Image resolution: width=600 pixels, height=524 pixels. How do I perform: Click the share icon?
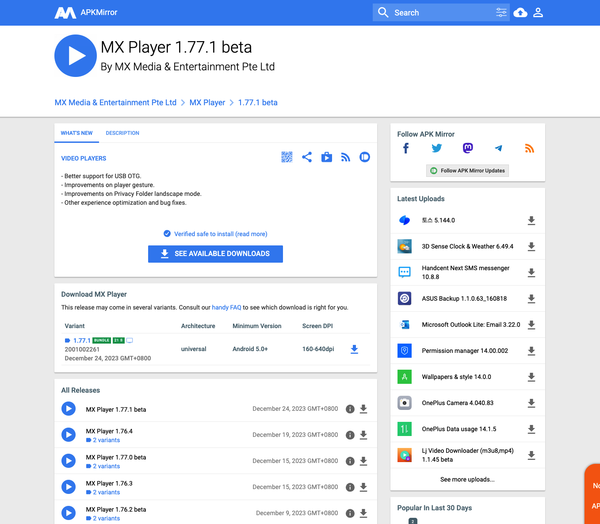click(x=307, y=157)
